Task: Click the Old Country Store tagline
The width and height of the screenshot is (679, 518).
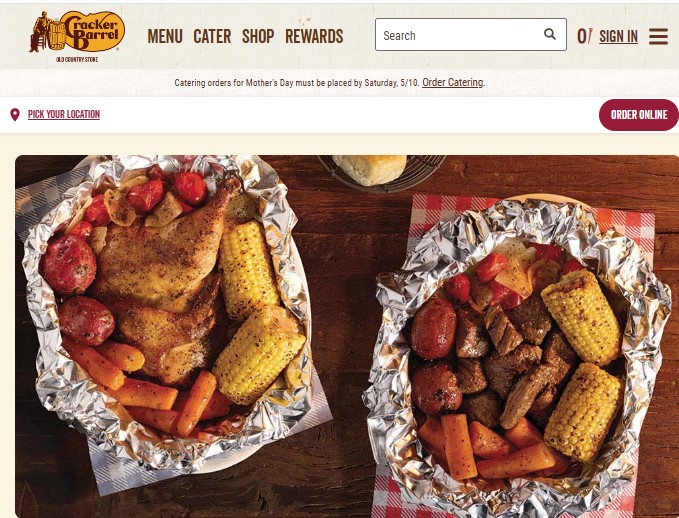Action: 77,59
